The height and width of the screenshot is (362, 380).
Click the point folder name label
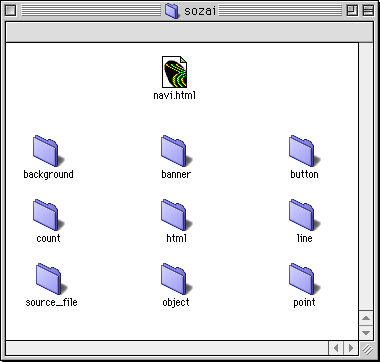click(304, 302)
